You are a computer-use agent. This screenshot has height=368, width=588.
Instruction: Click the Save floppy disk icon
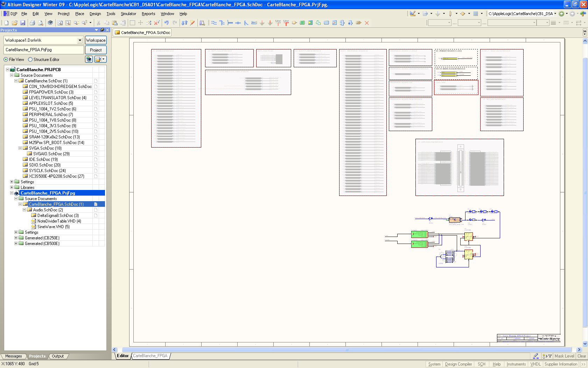pos(23,23)
